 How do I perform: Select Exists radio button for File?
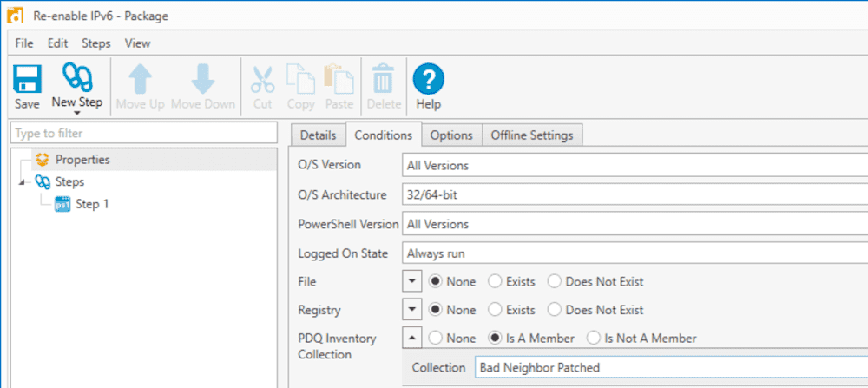(495, 281)
